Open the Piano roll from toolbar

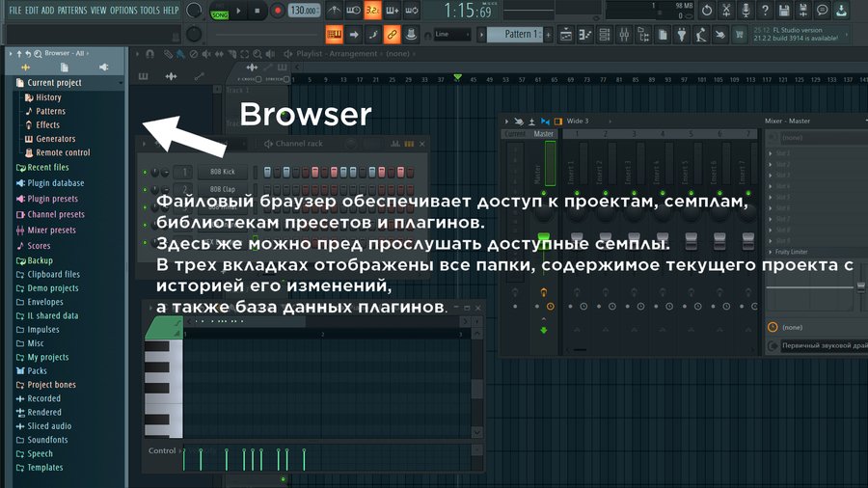585,35
